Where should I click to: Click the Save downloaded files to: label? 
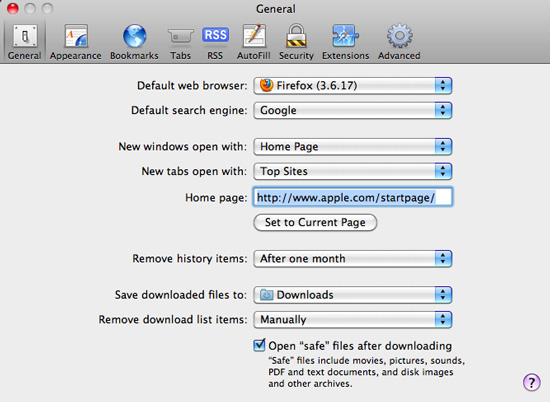181,295
